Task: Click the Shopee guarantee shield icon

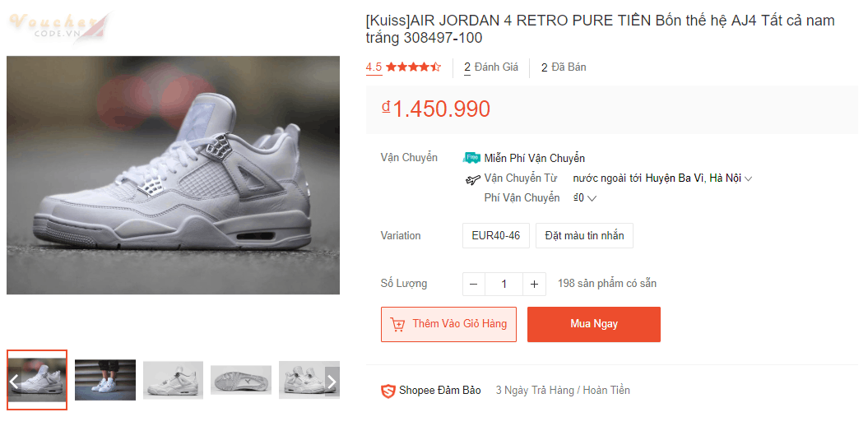Action: 388,391
